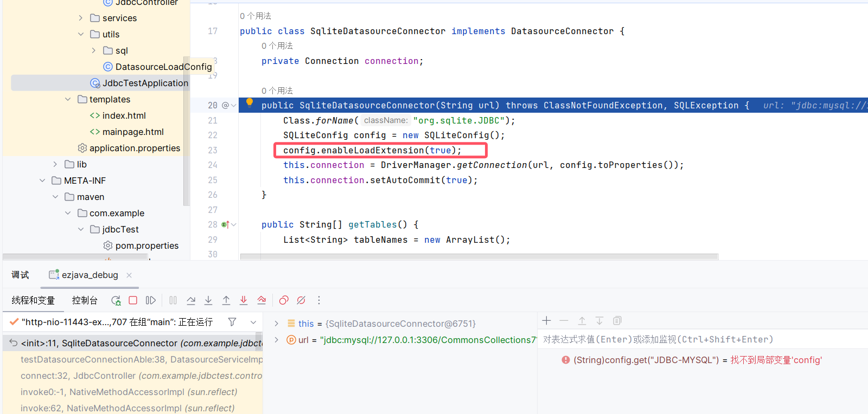Click the editor horizontal scrollbar
868x414 pixels.
click(x=479, y=256)
